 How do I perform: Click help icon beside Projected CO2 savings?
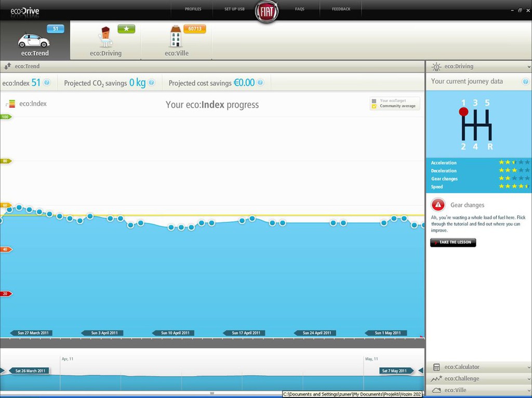point(152,83)
